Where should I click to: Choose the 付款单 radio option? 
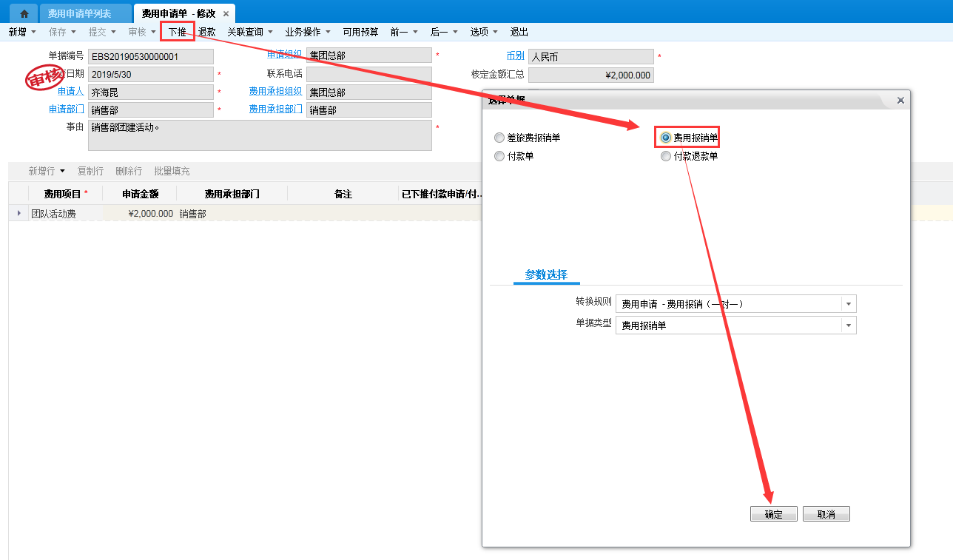499,156
